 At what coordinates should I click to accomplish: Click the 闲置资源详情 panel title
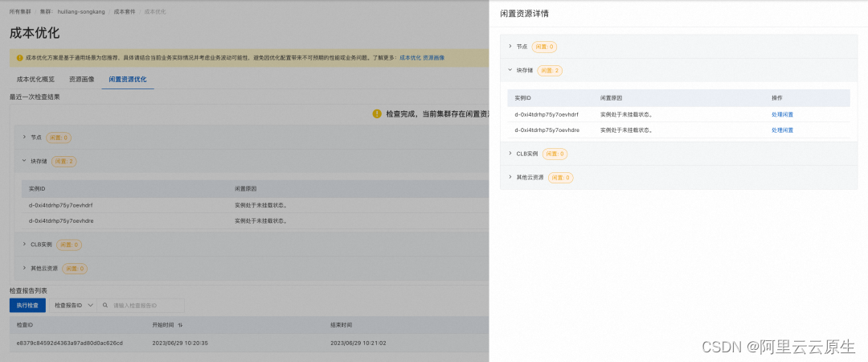point(524,14)
